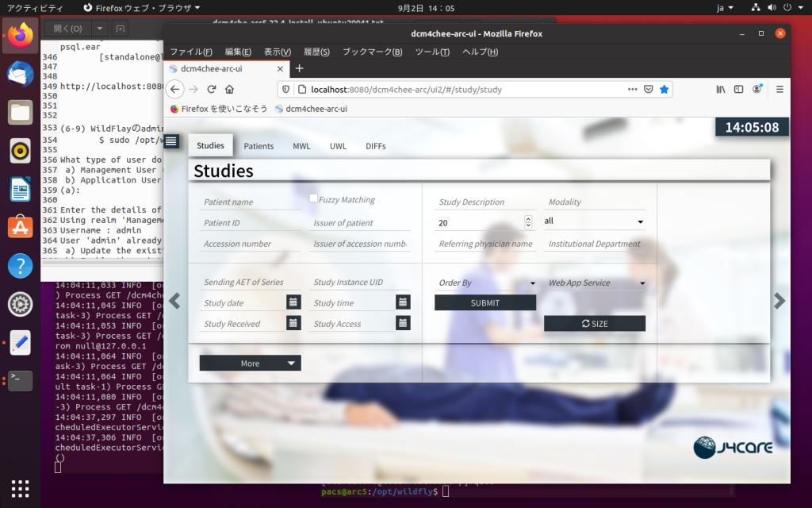
Task: Expand the More filters button
Action: [250, 364]
